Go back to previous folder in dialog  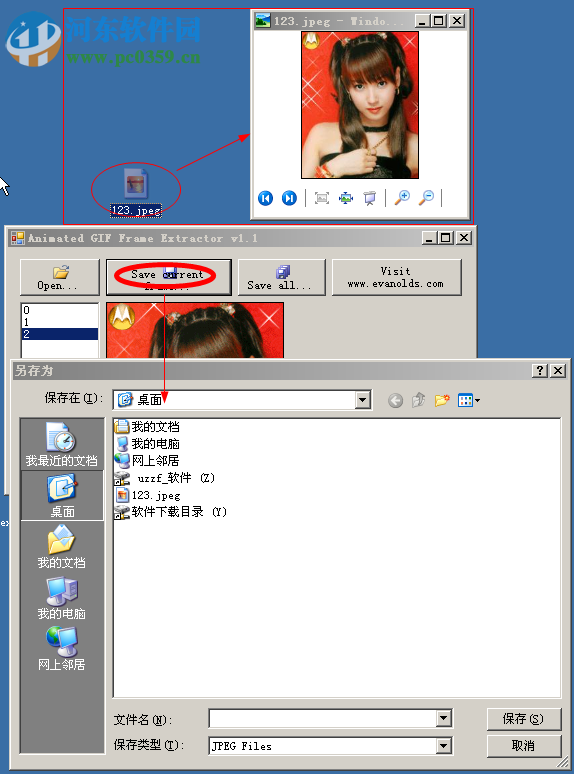[395, 400]
